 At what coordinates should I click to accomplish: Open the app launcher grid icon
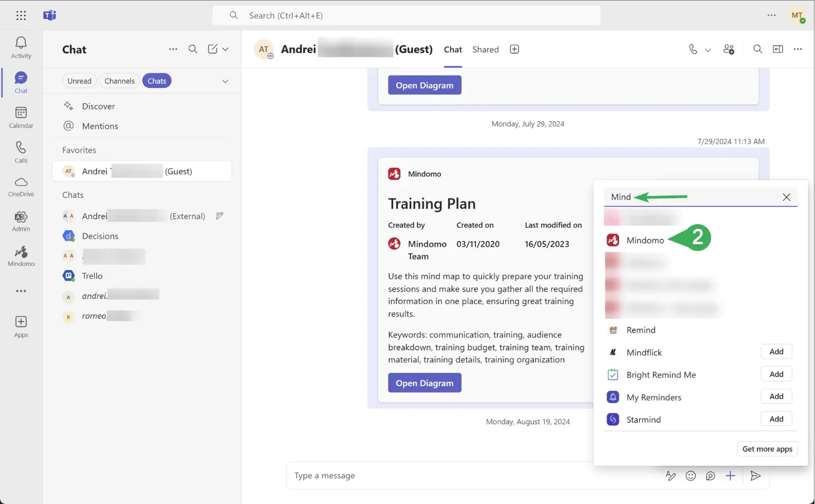coord(21,15)
